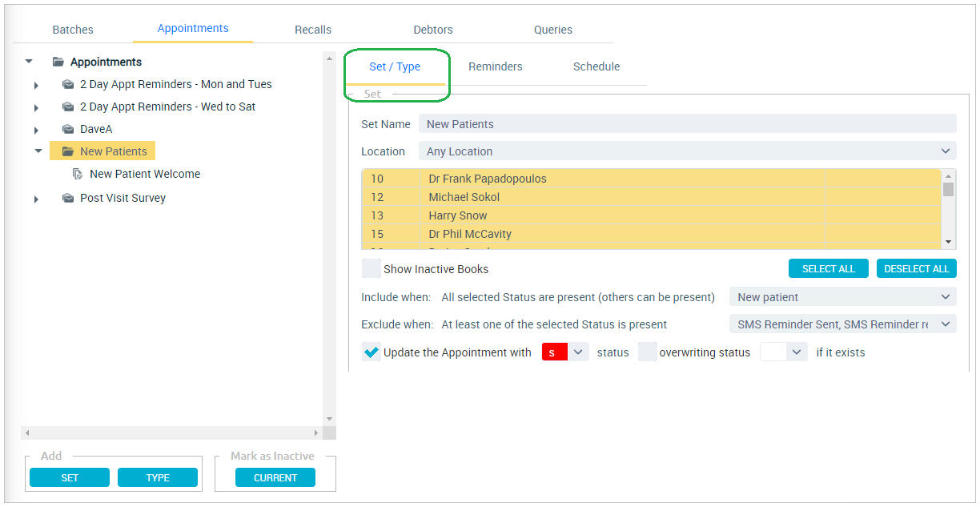Collapse the Appointments root tree node
980x507 pixels.
coord(29,62)
